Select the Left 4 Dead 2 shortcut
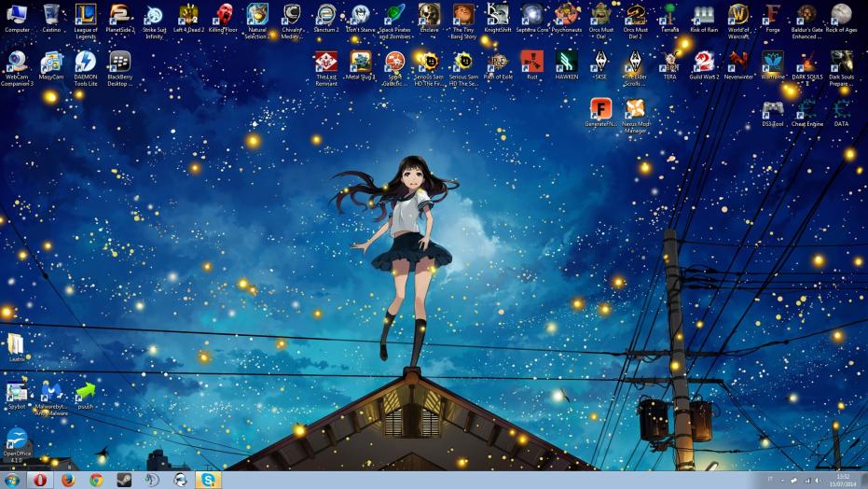Image resolution: width=868 pixels, height=489 pixels. tap(188, 19)
